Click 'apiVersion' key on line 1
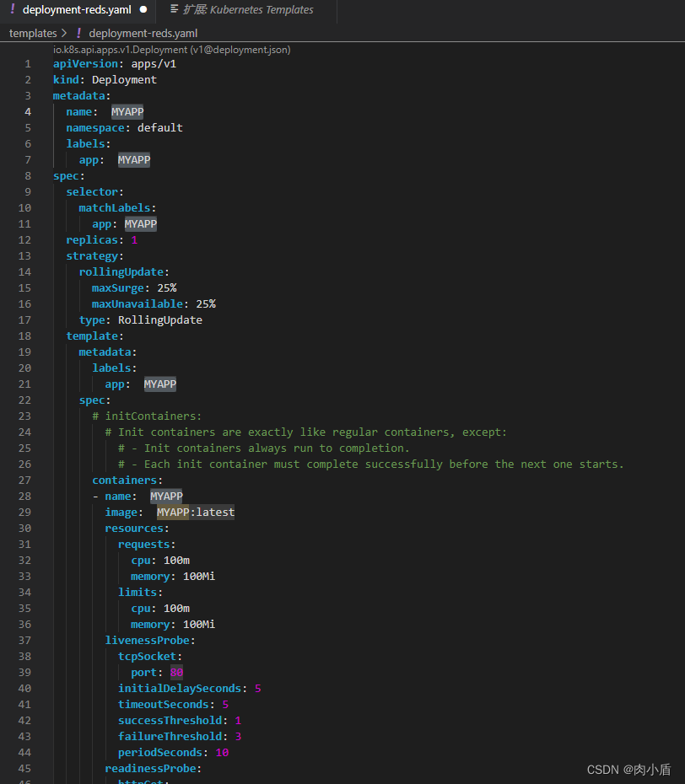685x784 pixels. tap(85, 64)
